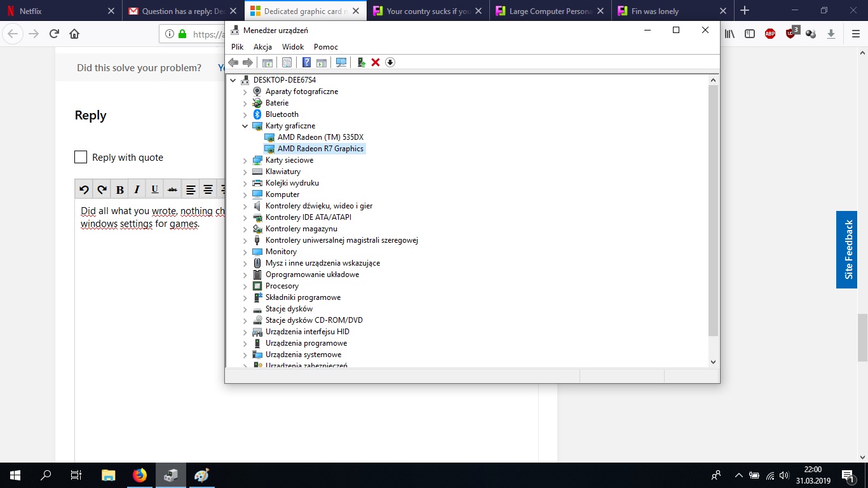868x488 pixels.
Task: Click the Back arrow in Device Manager toolbar
Action: pyautogui.click(x=233, y=62)
